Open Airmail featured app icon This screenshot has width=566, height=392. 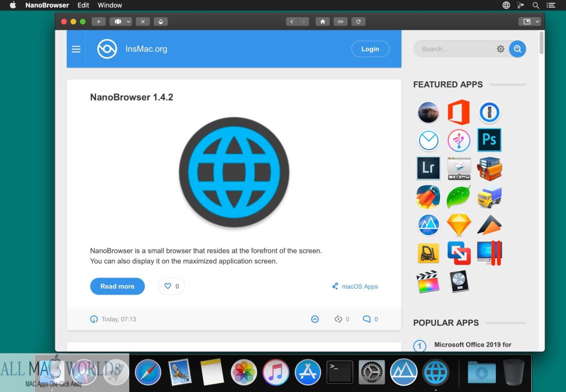pyautogui.click(x=428, y=140)
